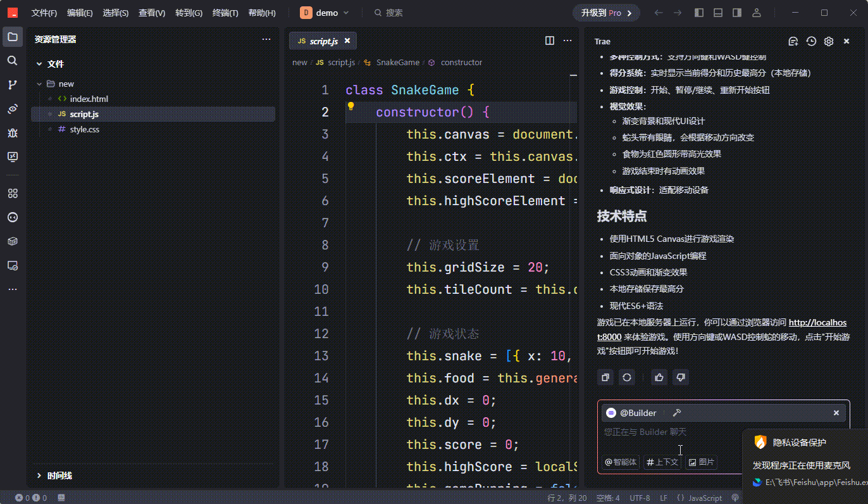Image resolution: width=868 pixels, height=504 pixels.
Task: Open chat history clock icon in Trae panel
Action: tap(811, 41)
